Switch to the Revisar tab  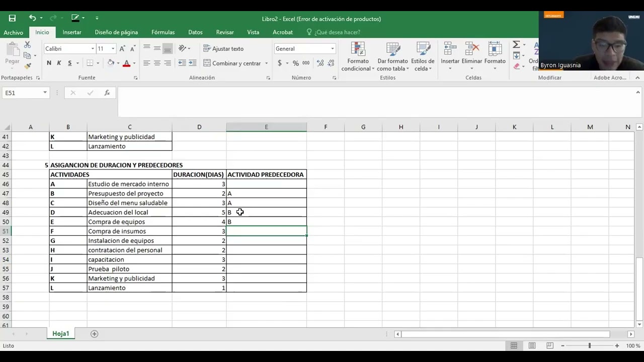pos(225,32)
